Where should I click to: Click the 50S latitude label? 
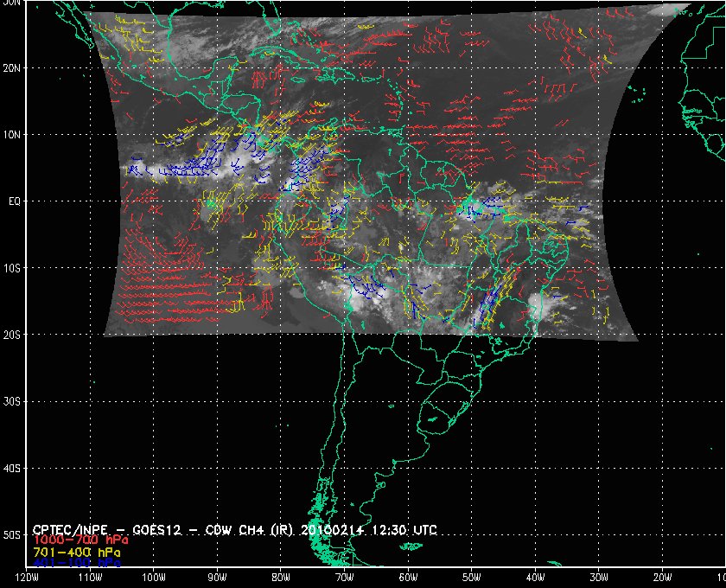(11, 535)
